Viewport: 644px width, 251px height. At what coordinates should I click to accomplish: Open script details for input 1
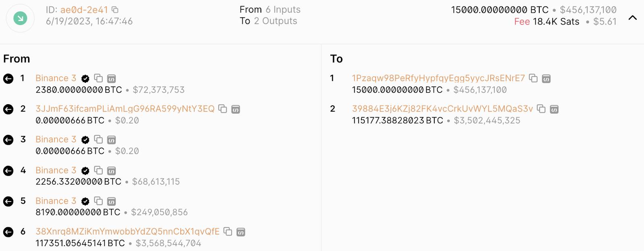pos(111,78)
